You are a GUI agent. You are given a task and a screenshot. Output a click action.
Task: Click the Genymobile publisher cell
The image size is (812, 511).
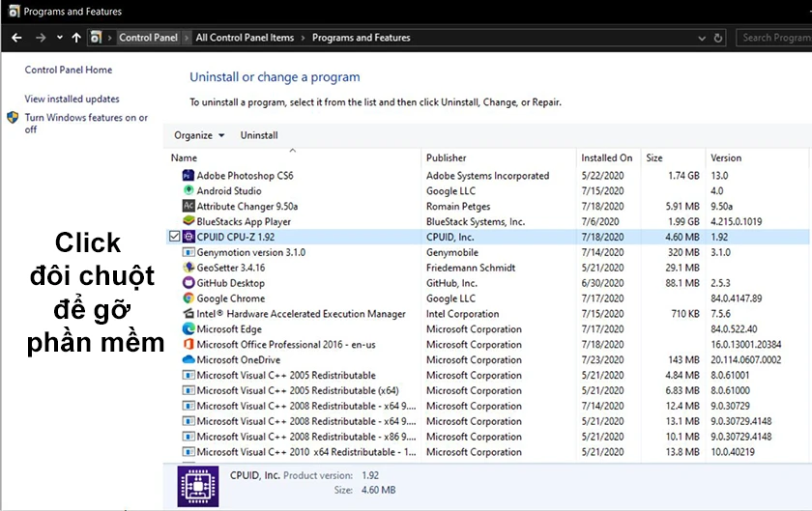coord(452,253)
